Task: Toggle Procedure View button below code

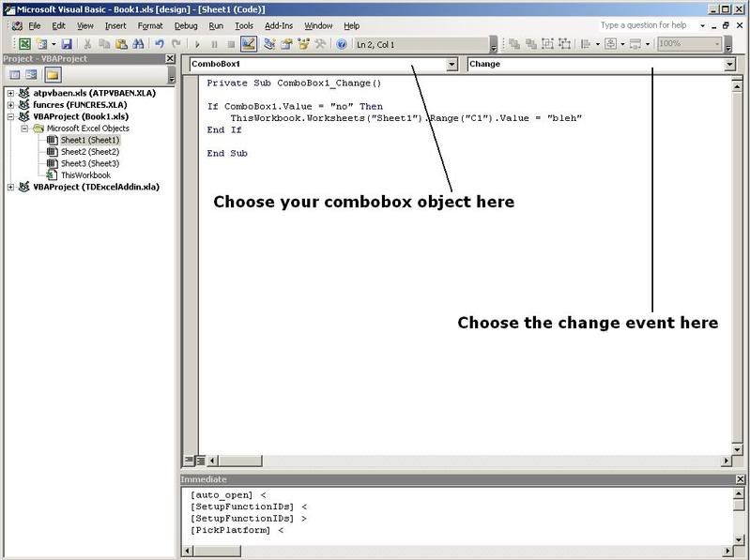Action: coord(189,461)
